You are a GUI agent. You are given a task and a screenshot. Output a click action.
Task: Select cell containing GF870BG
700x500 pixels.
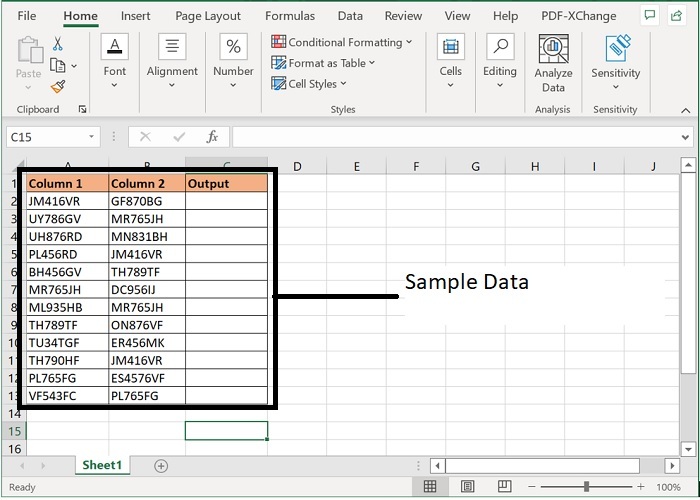pyautogui.click(x=147, y=201)
